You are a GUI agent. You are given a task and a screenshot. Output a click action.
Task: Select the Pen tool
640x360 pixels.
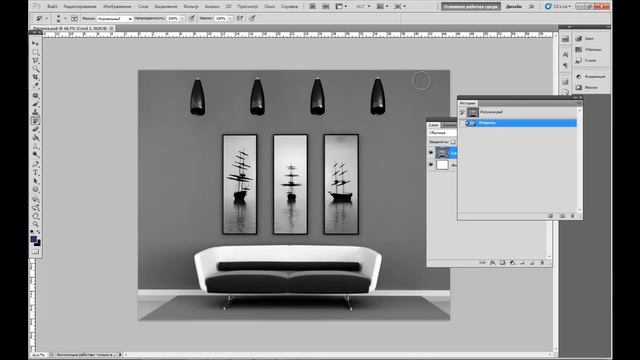click(36, 164)
